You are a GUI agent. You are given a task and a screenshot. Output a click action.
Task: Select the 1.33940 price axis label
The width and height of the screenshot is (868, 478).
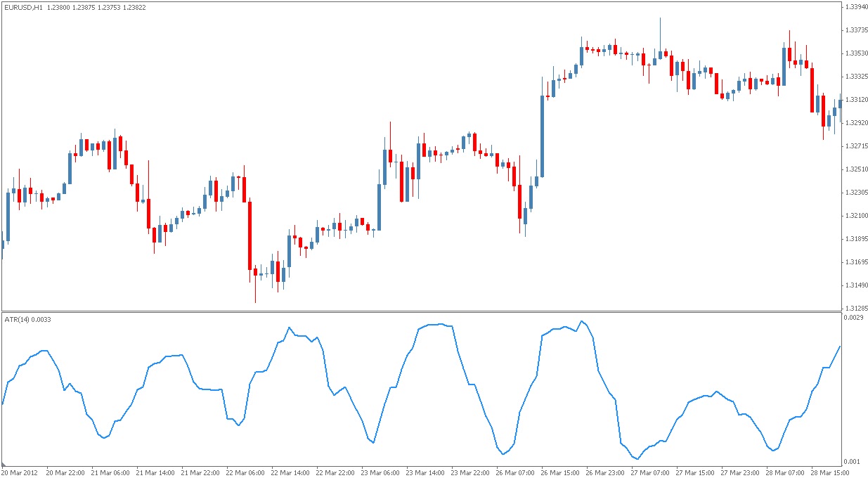tap(855, 7)
